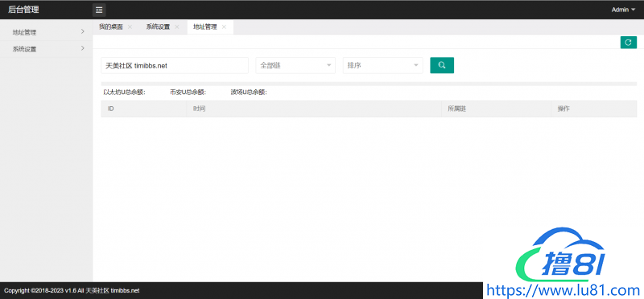644x299 pixels.
Task: Switch to the 我的桌面 tab
Action: click(x=111, y=27)
